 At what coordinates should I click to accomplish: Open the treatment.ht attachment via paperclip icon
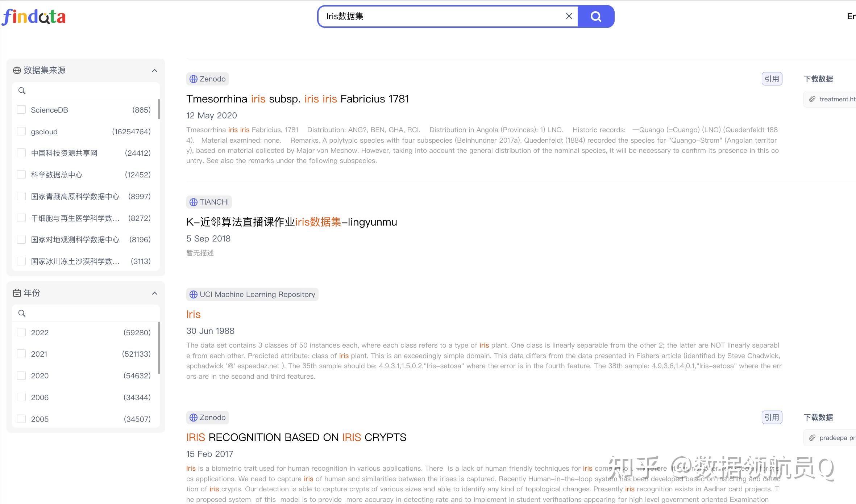click(x=812, y=99)
